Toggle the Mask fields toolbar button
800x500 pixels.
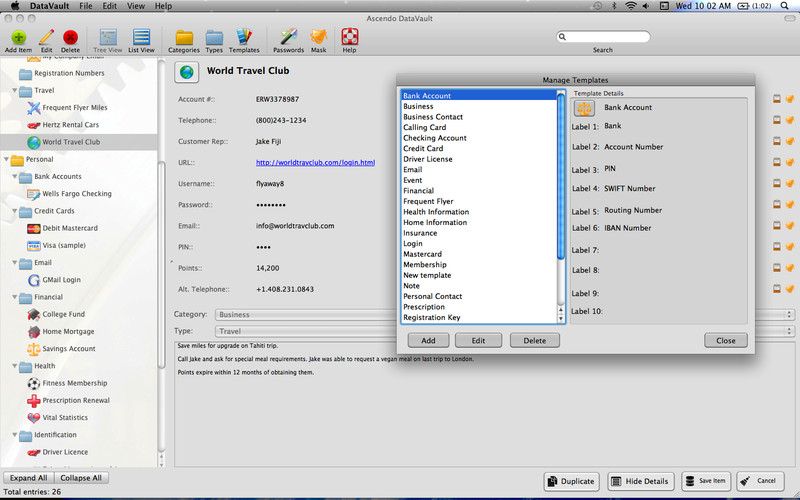pos(318,37)
